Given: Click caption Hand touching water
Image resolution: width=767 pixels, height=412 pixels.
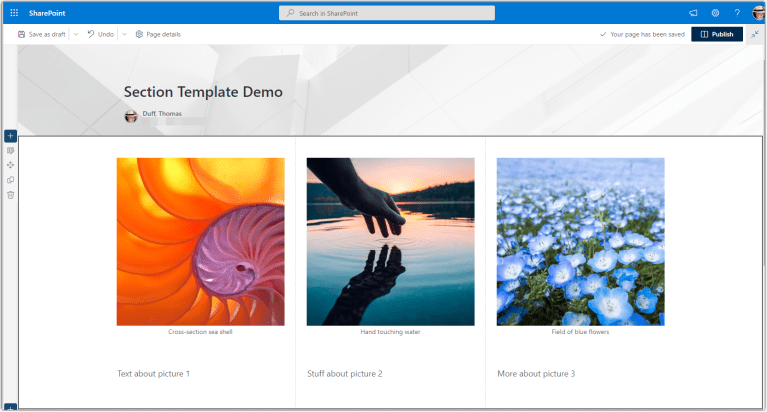Looking at the screenshot, I should (x=390, y=332).
